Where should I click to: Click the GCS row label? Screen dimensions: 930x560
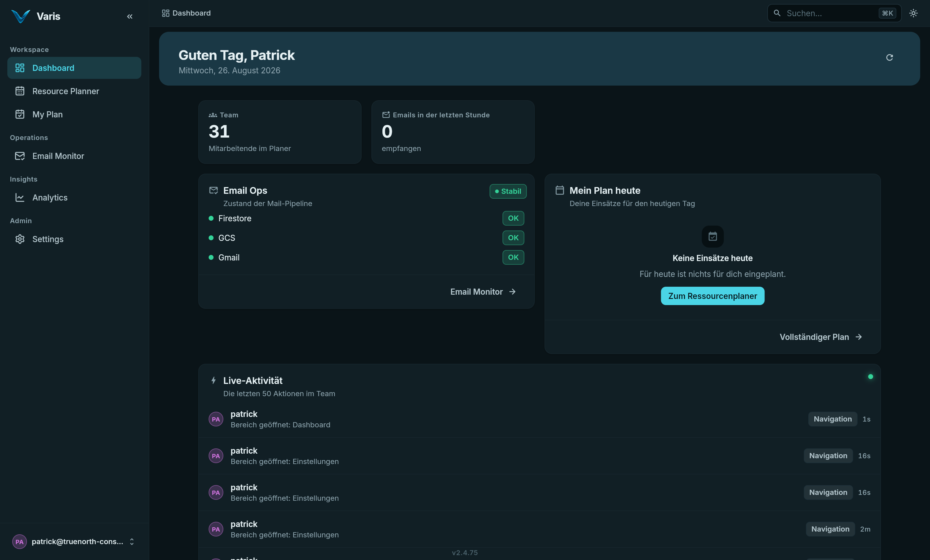(x=227, y=238)
